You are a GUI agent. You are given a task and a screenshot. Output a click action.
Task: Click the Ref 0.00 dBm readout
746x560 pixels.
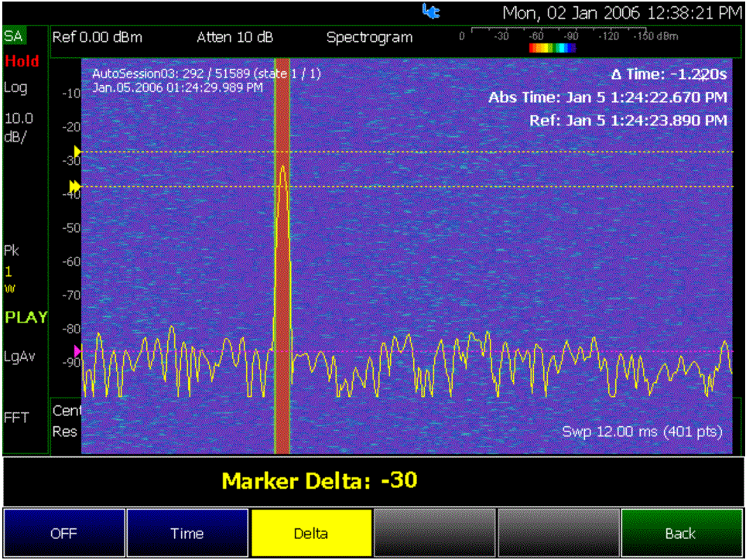[x=97, y=37]
